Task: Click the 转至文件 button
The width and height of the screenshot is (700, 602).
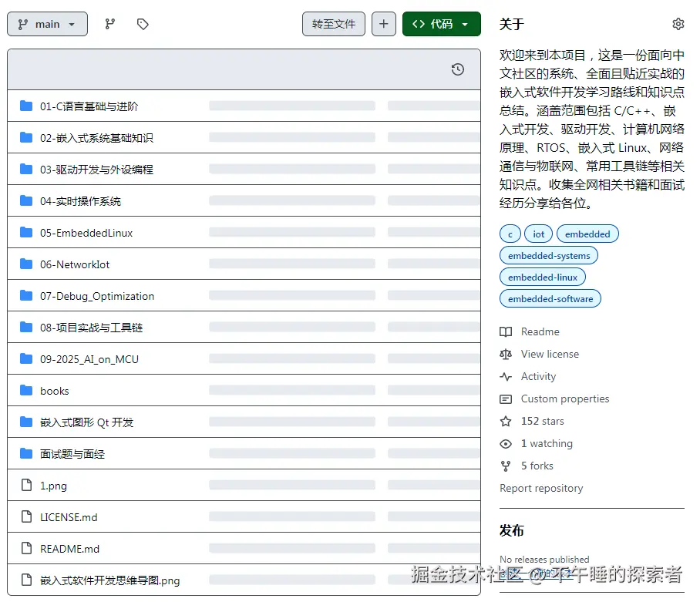Action: point(334,24)
